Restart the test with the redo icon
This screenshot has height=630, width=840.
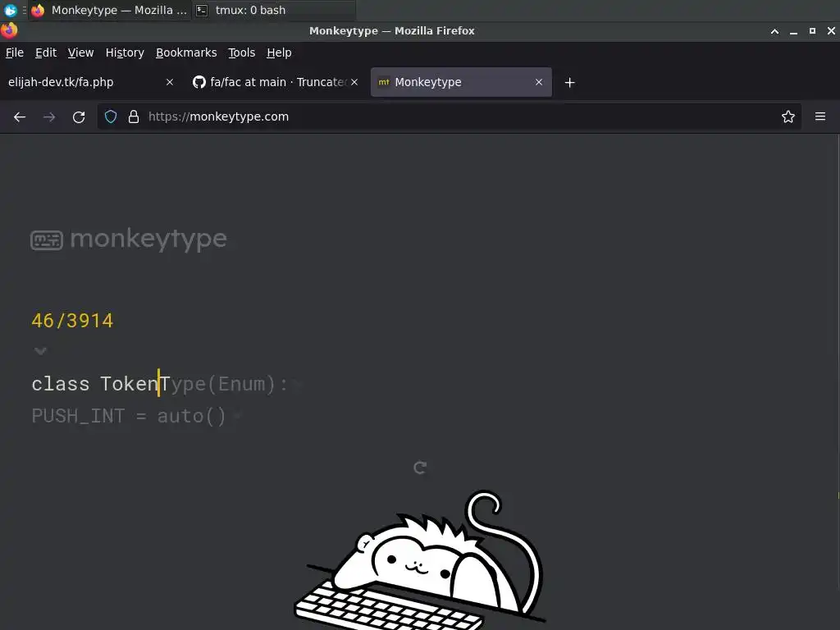pos(420,468)
